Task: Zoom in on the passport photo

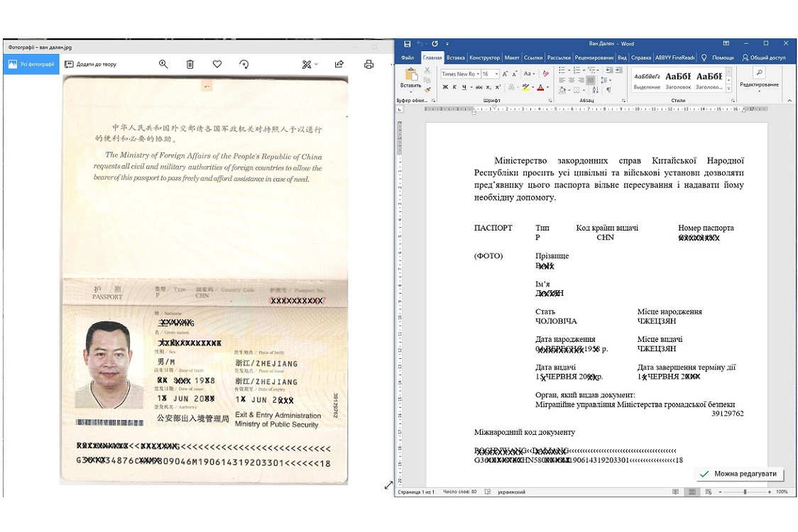Action: tap(163, 65)
